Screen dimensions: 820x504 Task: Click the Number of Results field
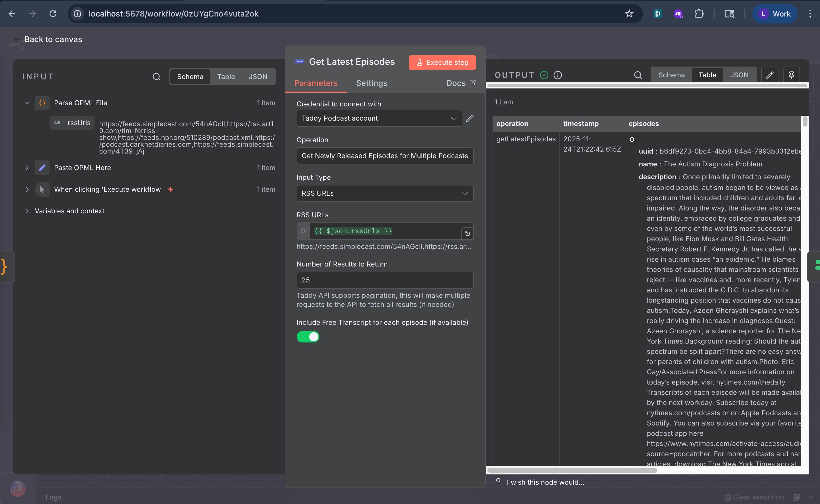pyautogui.click(x=384, y=280)
